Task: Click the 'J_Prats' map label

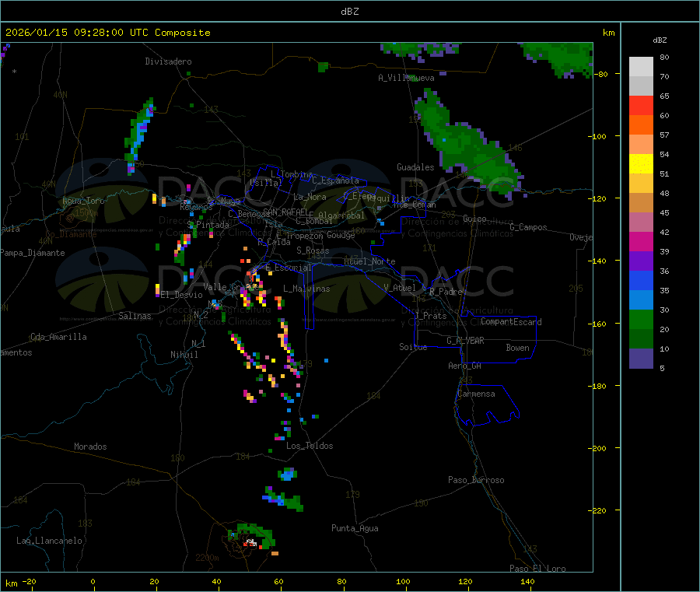Action: coord(430,316)
